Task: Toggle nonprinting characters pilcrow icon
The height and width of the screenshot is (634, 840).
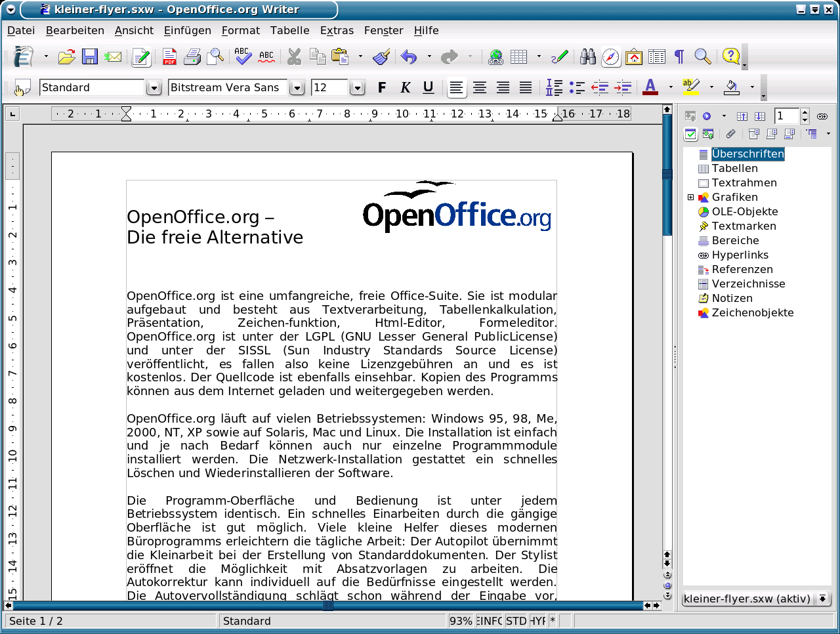Action: 679,57
